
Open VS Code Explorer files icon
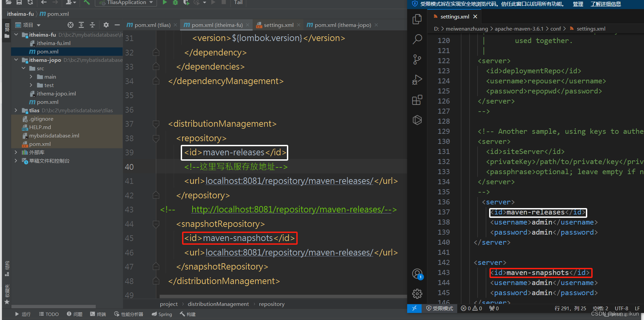[417, 19]
